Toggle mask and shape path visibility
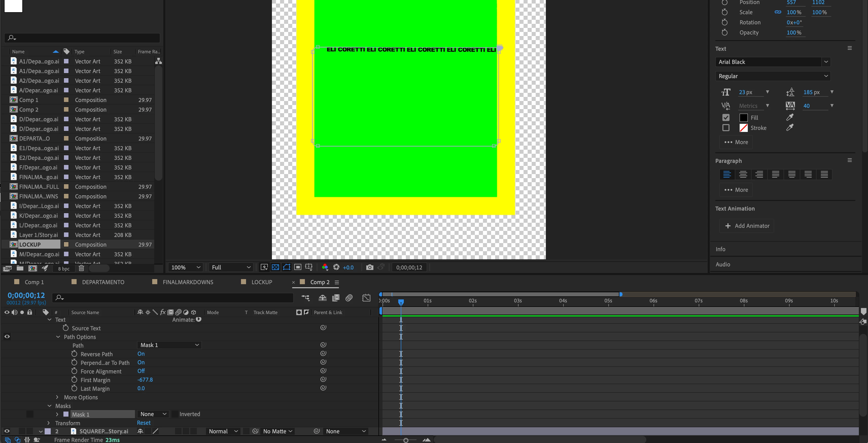 [x=286, y=267]
